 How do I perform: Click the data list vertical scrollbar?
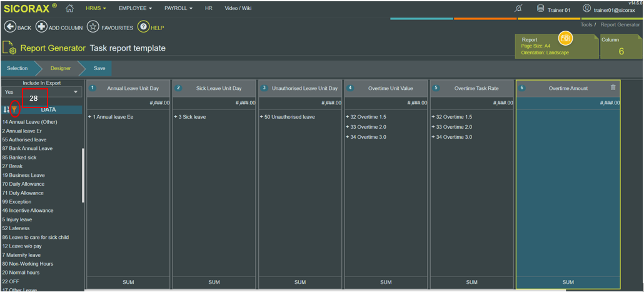[x=83, y=175]
